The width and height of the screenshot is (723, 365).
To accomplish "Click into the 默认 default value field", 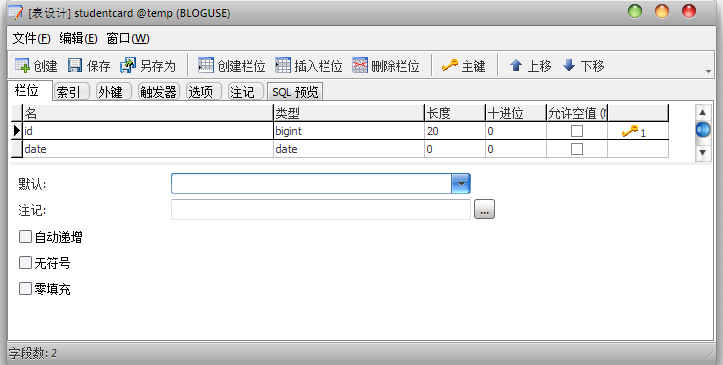I will click(x=311, y=183).
